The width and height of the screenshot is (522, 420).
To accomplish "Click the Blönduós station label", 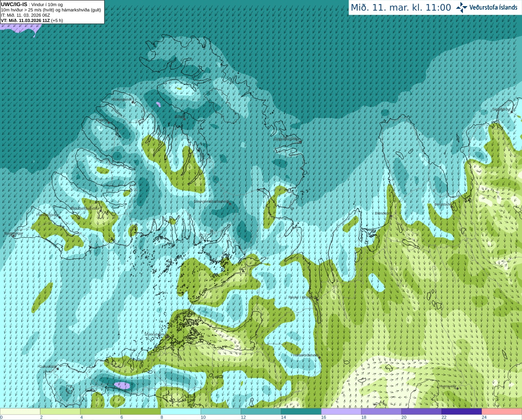I will pyautogui.click(x=382, y=213).
